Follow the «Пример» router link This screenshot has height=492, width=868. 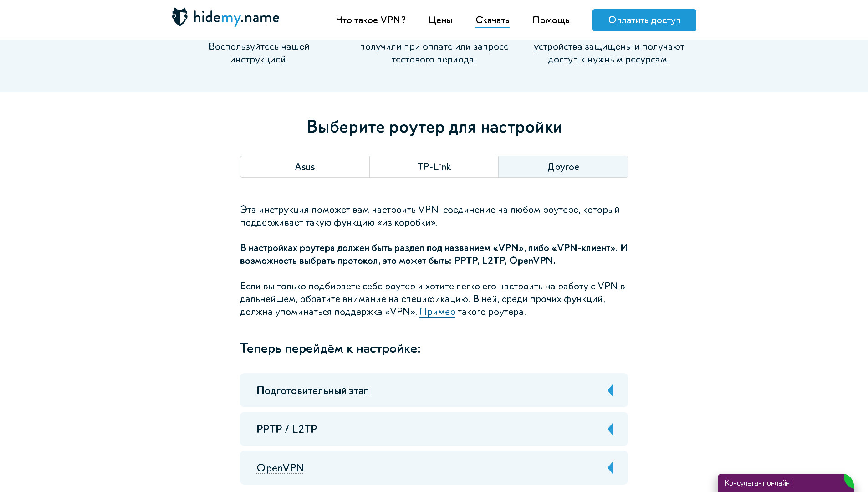tap(437, 312)
